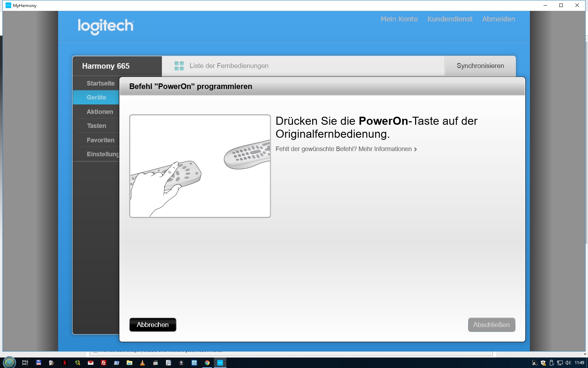
Task: Click the safely remove USB tray icon
Action: pos(552,363)
